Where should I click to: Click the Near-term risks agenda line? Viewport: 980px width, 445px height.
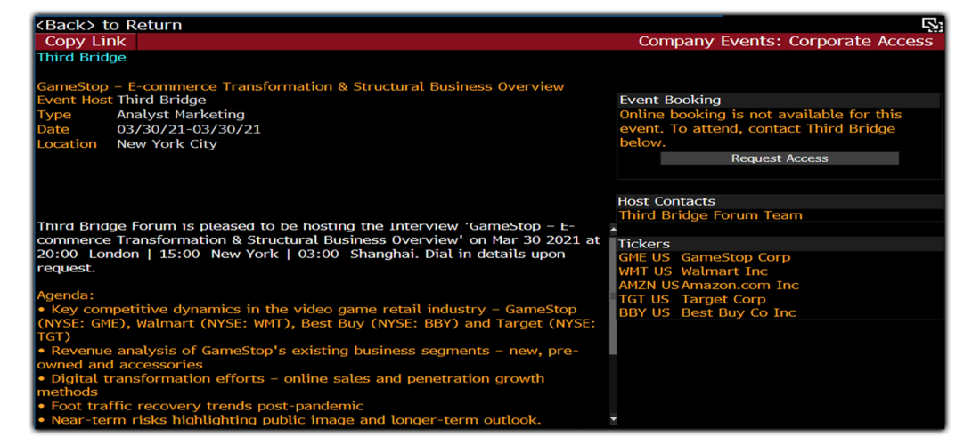point(289,419)
